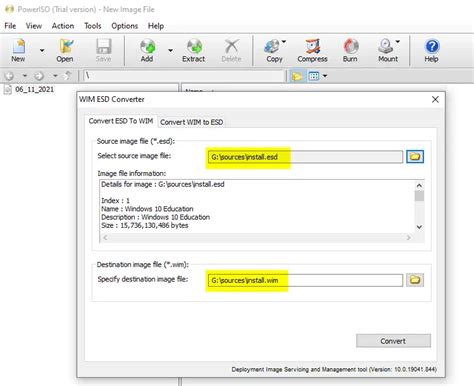Switch to Convert ESD To WIM tab

pyautogui.click(x=121, y=121)
